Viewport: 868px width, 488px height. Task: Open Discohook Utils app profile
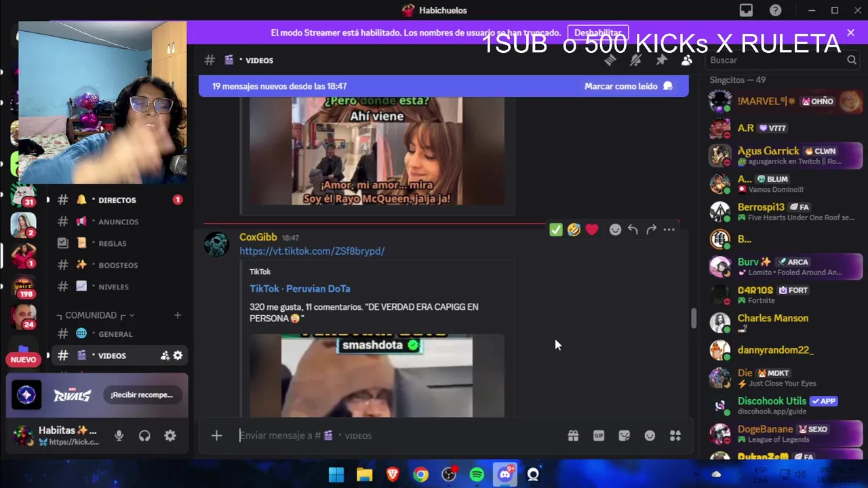click(x=785, y=405)
